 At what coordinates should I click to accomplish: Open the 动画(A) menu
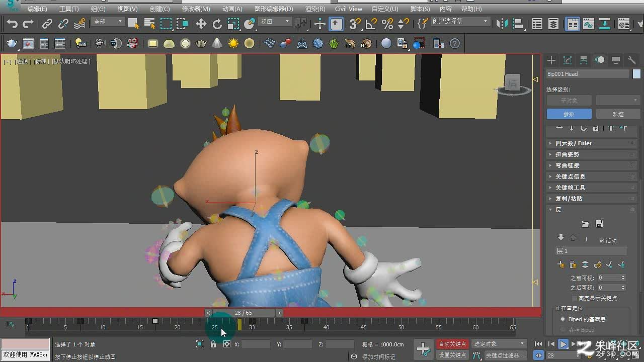tap(232, 9)
